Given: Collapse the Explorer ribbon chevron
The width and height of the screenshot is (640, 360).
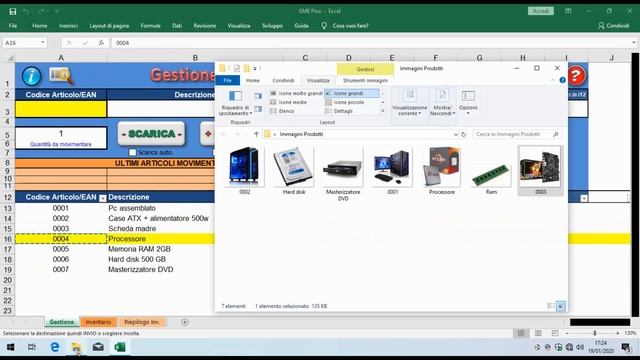Looking at the screenshot, I should point(553,80).
